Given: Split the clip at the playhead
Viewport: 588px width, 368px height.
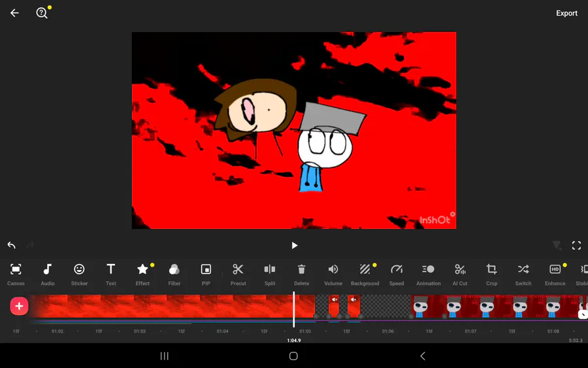Looking at the screenshot, I should pos(270,275).
